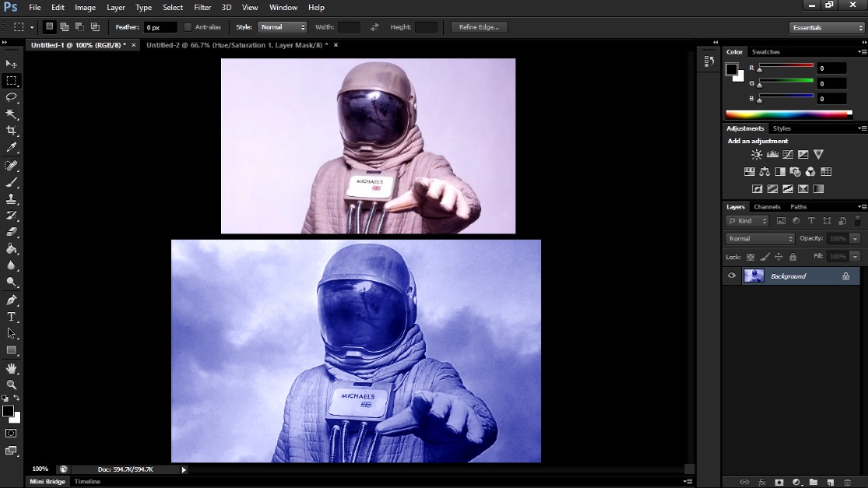
Task: Open the Essentials workspace dropdown
Action: (x=825, y=28)
